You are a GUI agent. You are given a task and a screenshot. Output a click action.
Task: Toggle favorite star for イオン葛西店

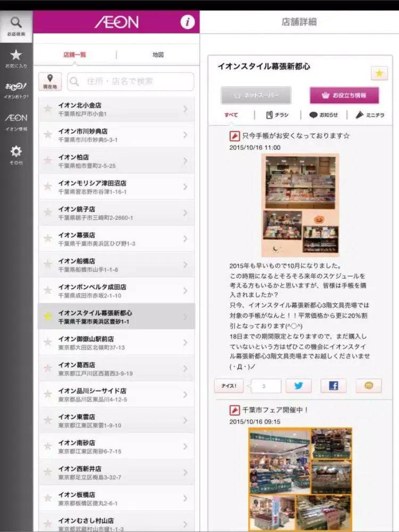pyautogui.click(x=48, y=369)
